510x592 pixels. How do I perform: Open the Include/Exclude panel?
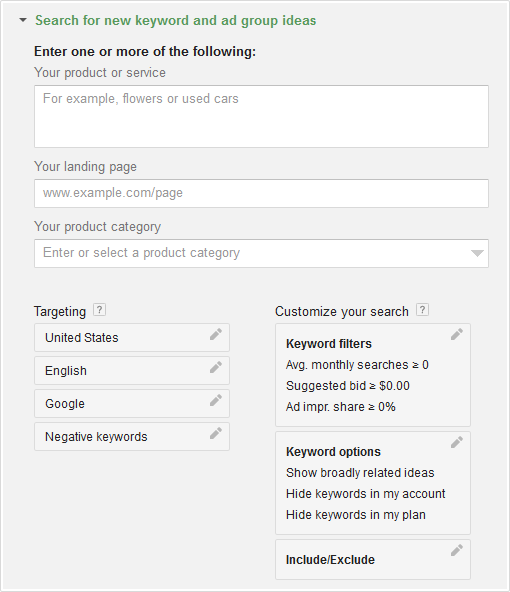tap(373, 560)
